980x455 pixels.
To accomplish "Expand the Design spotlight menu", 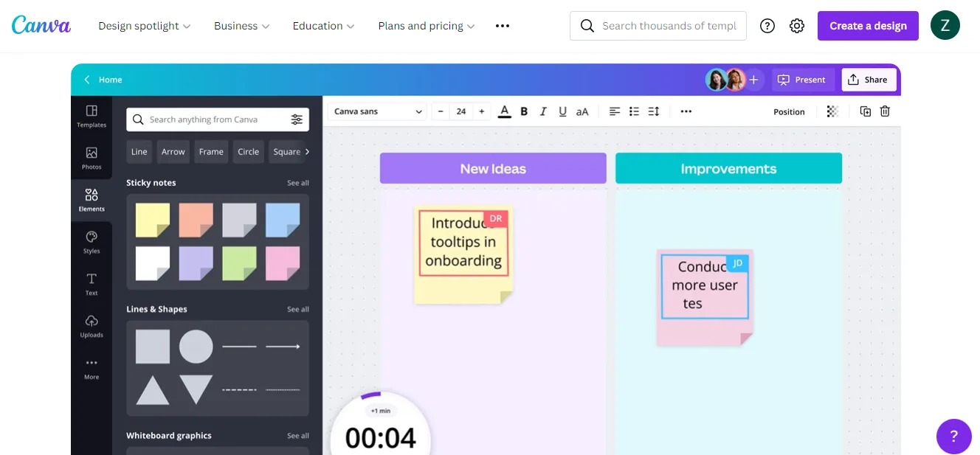I will 145,26.
